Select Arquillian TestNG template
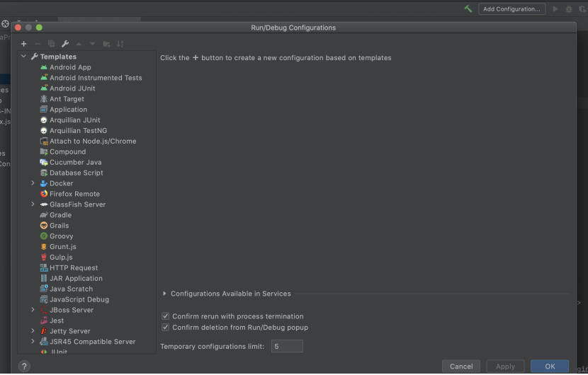The image size is (588, 375). [79, 131]
